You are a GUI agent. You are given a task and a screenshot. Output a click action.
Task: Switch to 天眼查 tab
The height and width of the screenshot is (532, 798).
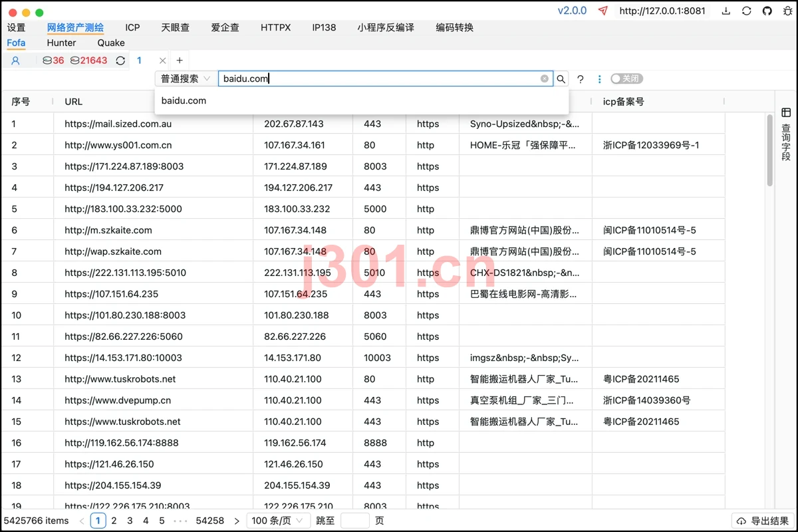point(175,27)
